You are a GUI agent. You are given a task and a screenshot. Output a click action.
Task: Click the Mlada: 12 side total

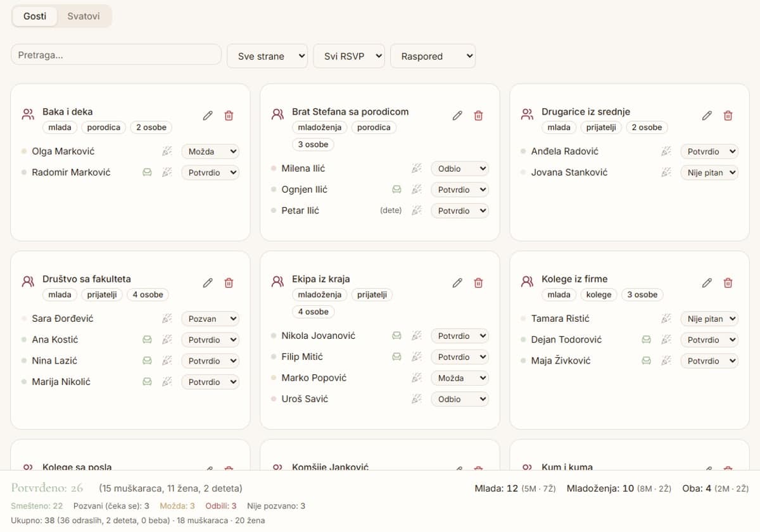497,488
